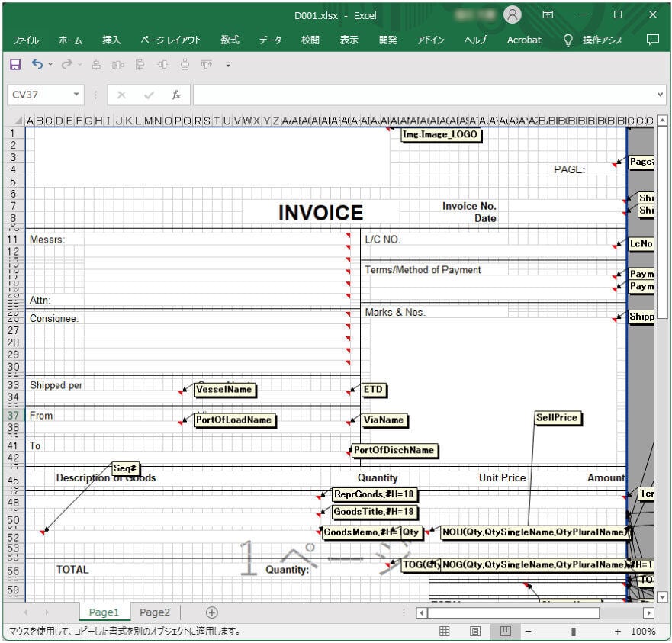This screenshot has width=672, height=643.
Task: Click the Redo arrow icon
Action: click(66, 64)
